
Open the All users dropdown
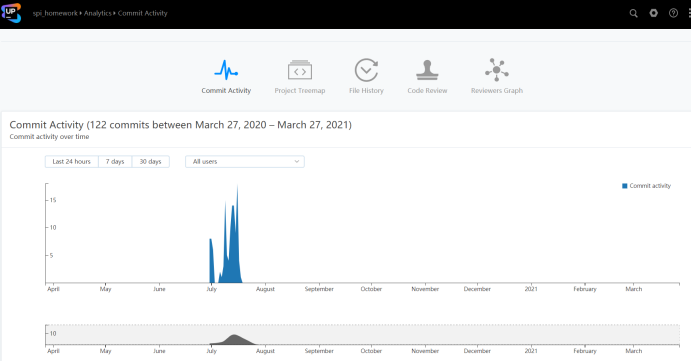(x=245, y=162)
